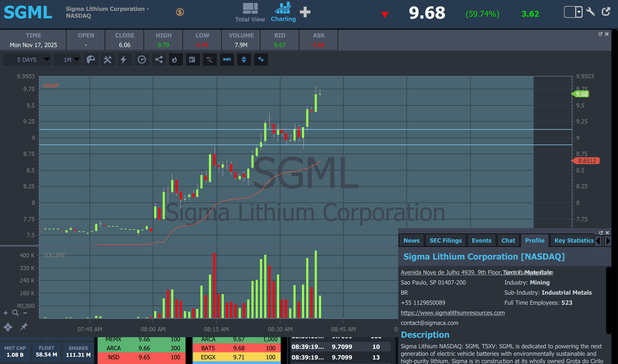The width and height of the screenshot is (618, 364).
Task: Toggle the H/L high-low markers button
Action: click(210, 60)
